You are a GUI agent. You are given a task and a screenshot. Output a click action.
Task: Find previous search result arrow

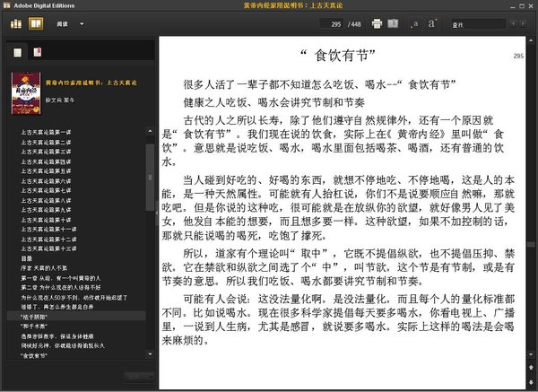pyautogui.click(x=513, y=23)
